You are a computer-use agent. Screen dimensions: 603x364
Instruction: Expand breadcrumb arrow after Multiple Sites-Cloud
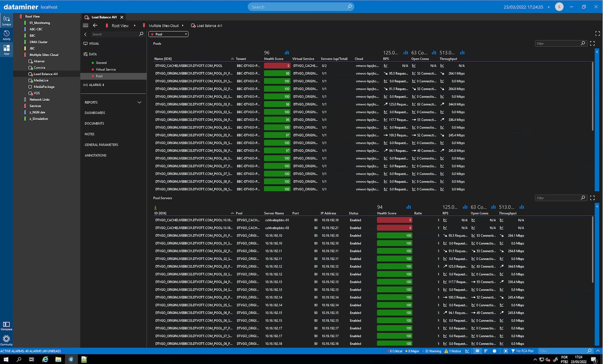(x=183, y=26)
